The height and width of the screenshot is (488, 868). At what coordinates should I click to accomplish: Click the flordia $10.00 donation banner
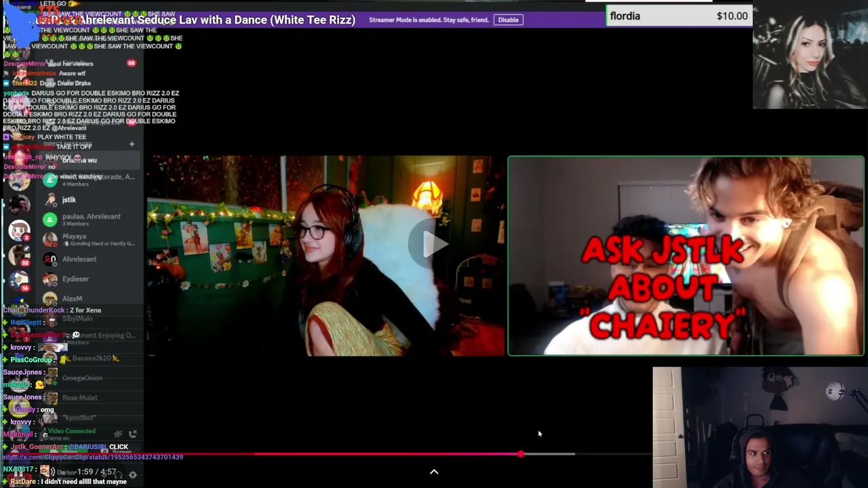point(679,16)
